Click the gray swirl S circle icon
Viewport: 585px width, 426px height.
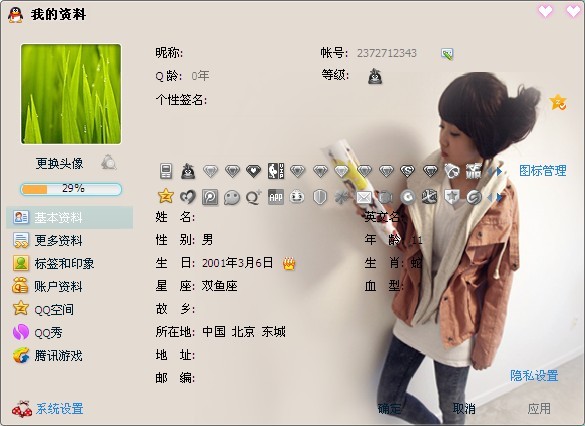pos(474,197)
